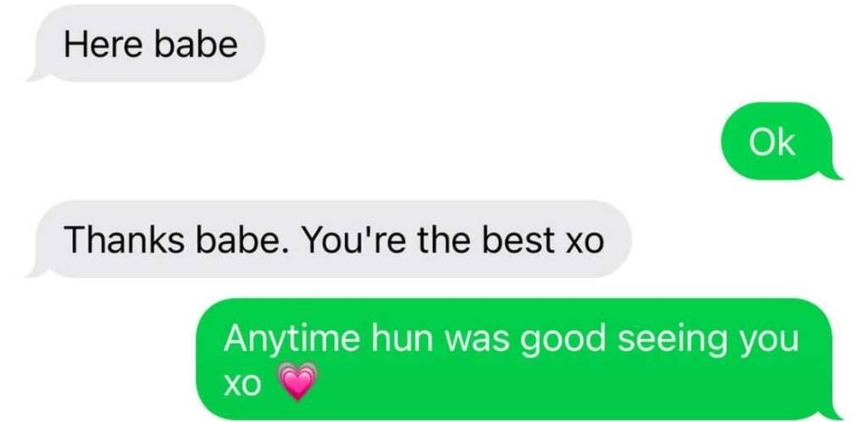Click the tail of the "Thanks babe" bubble
This screenshot has width=868, height=422.
36,270
